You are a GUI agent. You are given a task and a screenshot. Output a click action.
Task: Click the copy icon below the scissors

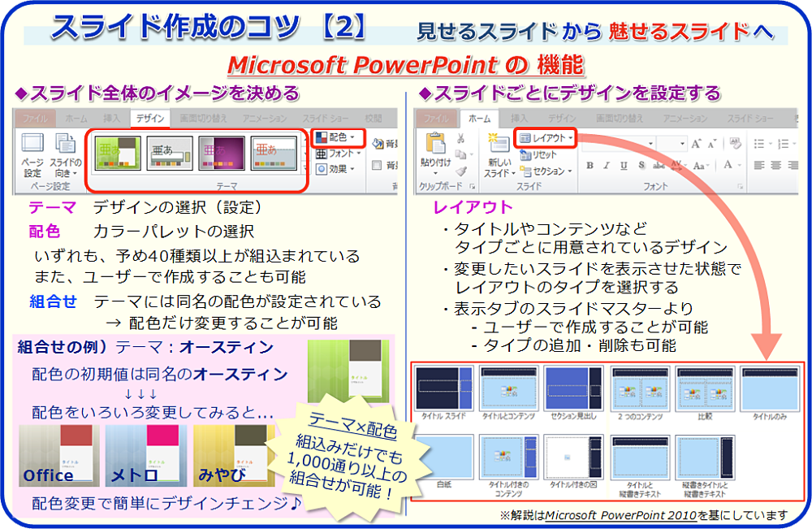click(460, 154)
